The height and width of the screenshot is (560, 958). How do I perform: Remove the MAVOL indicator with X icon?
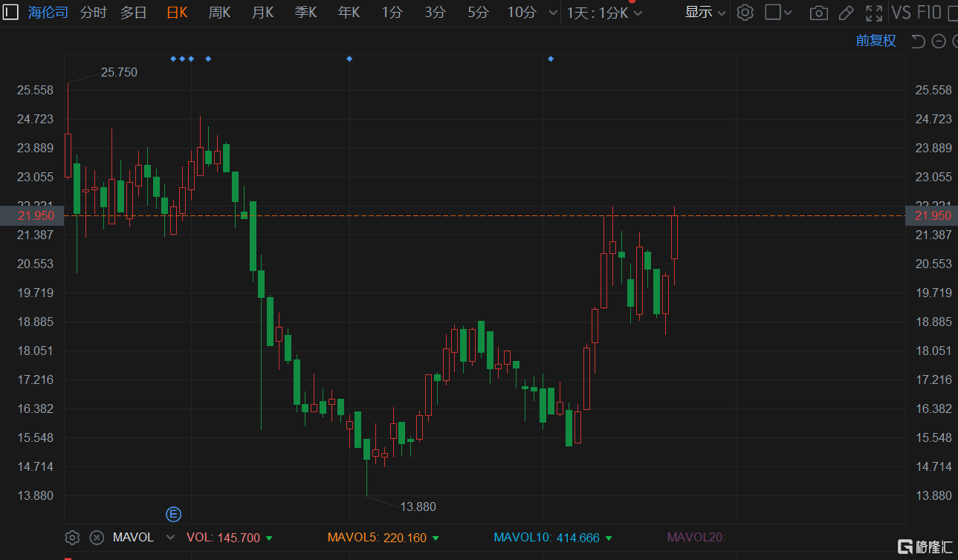pyautogui.click(x=97, y=538)
